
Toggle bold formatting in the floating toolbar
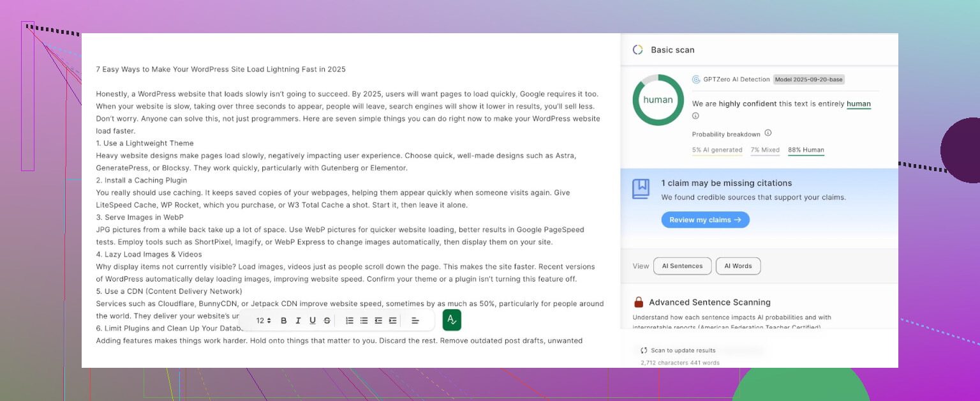click(284, 321)
